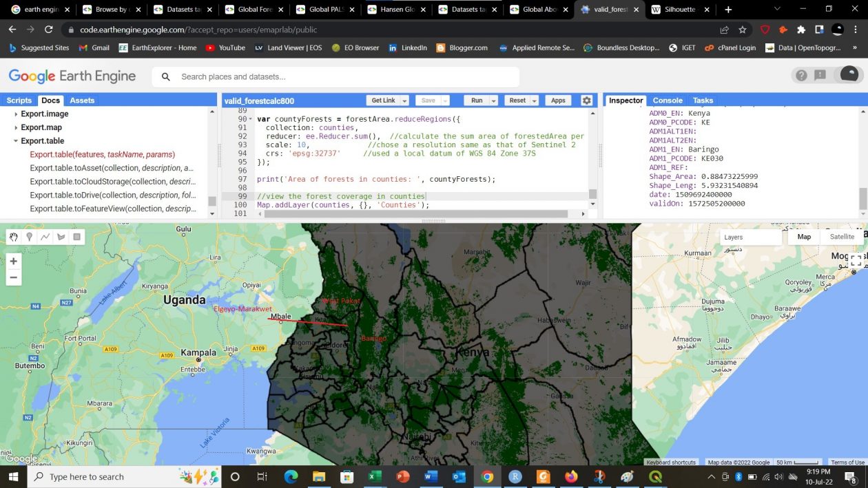
Task: Select the add marker drawing tool
Action: click(x=30, y=237)
